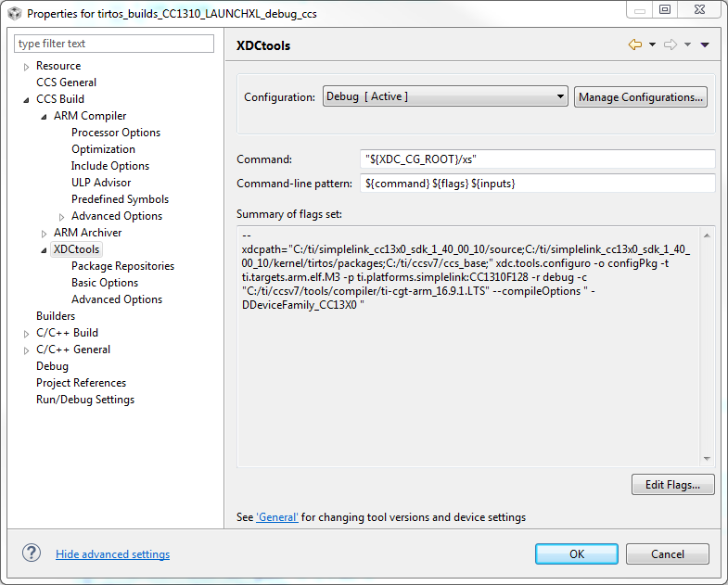The height and width of the screenshot is (585, 728).
Task: Collapse the ARM Compiler node
Action: (x=44, y=117)
